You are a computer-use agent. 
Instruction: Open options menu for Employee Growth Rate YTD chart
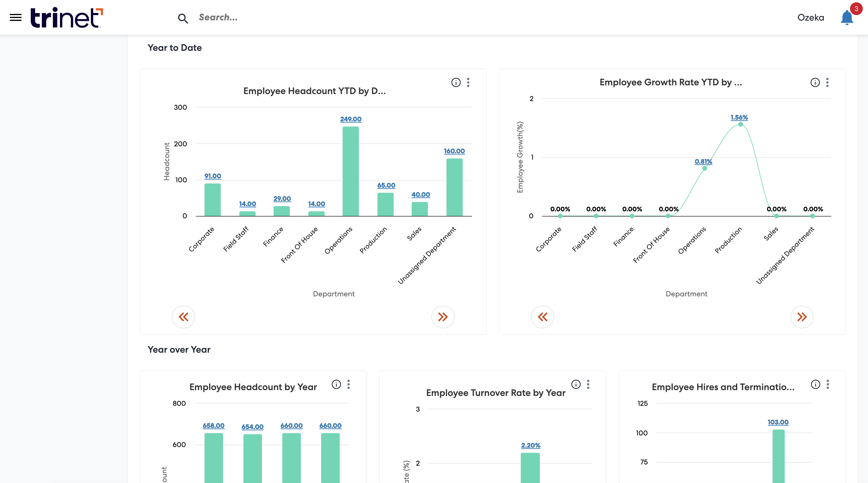point(827,82)
